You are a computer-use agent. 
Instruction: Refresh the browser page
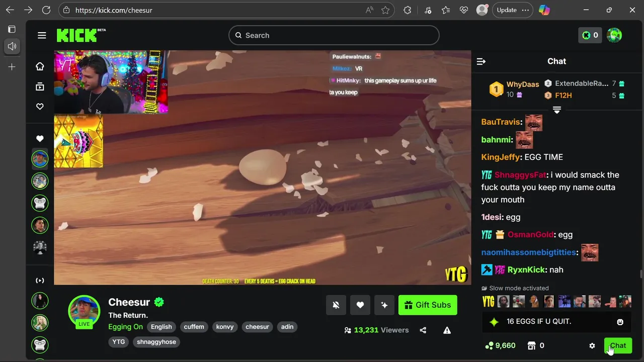point(46,10)
